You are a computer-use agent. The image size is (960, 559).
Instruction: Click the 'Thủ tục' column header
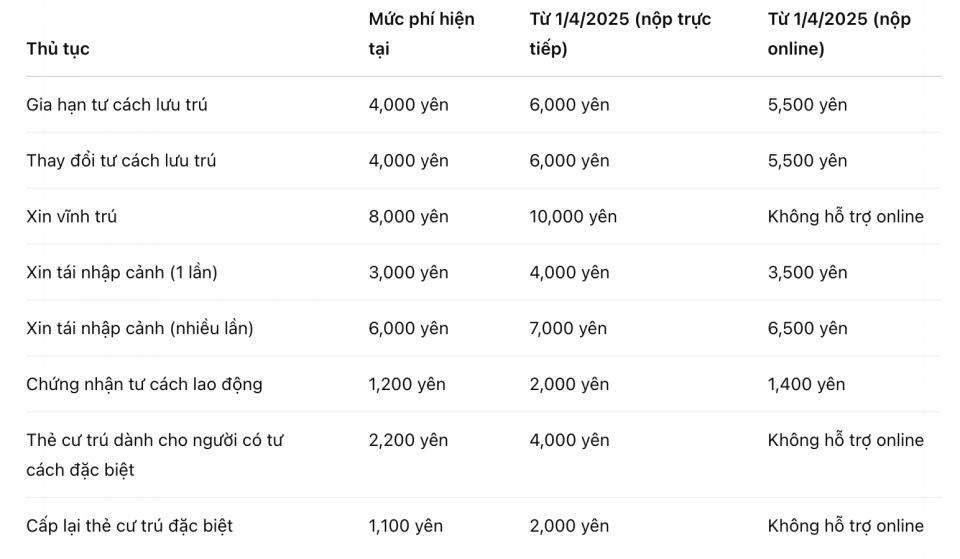58,49
